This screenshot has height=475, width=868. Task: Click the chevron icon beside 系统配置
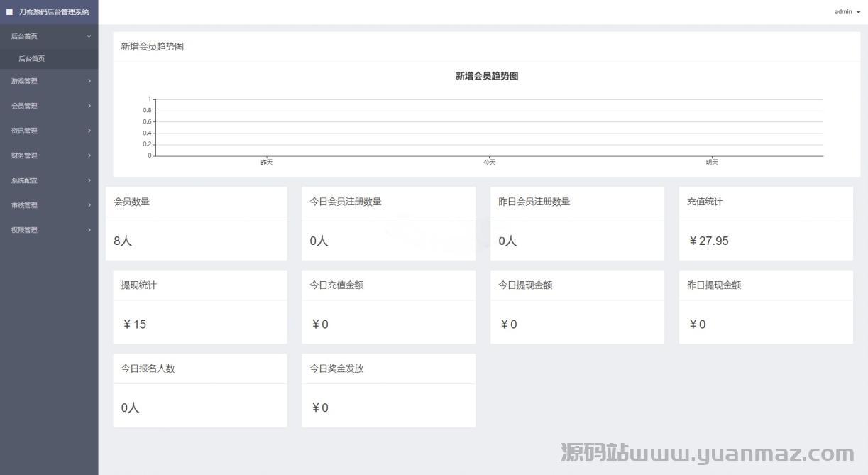(x=89, y=180)
